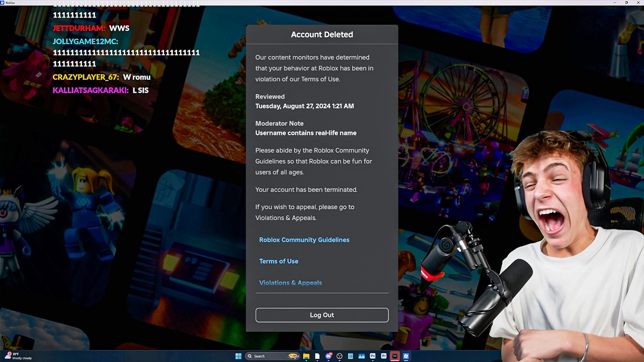Open the Photos app on the taskbar

pos(362,356)
